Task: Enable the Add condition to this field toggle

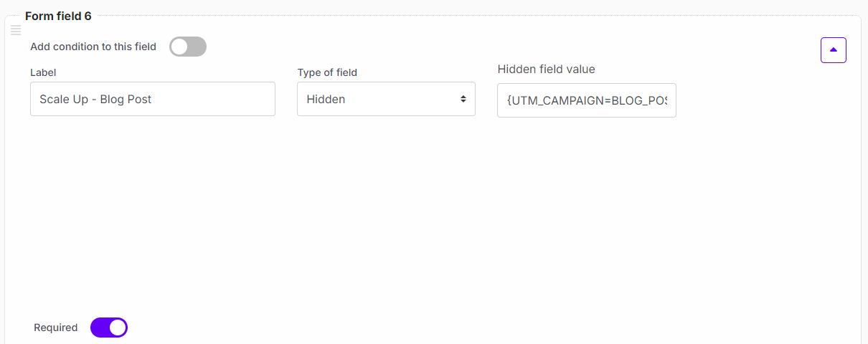Action: [x=188, y=47]
